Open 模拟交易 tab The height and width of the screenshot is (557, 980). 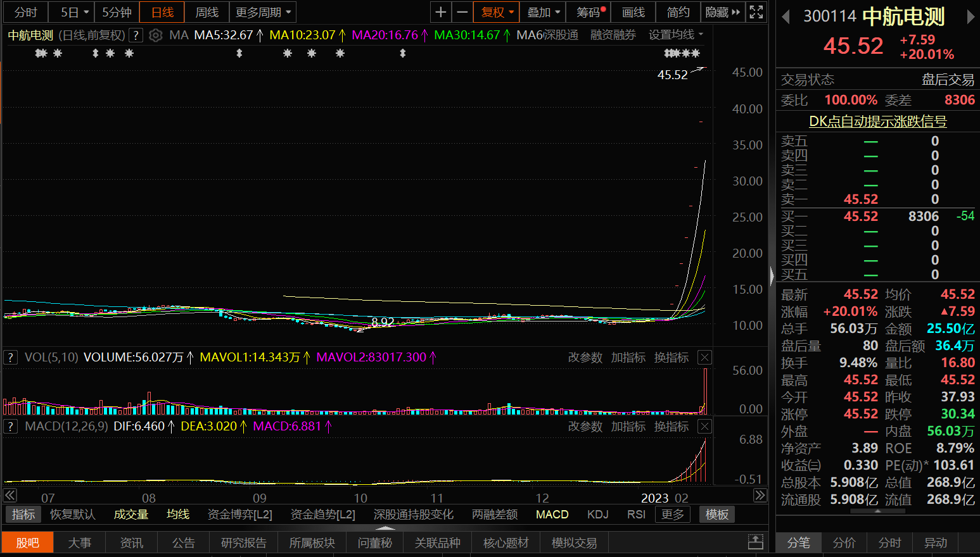574,542
